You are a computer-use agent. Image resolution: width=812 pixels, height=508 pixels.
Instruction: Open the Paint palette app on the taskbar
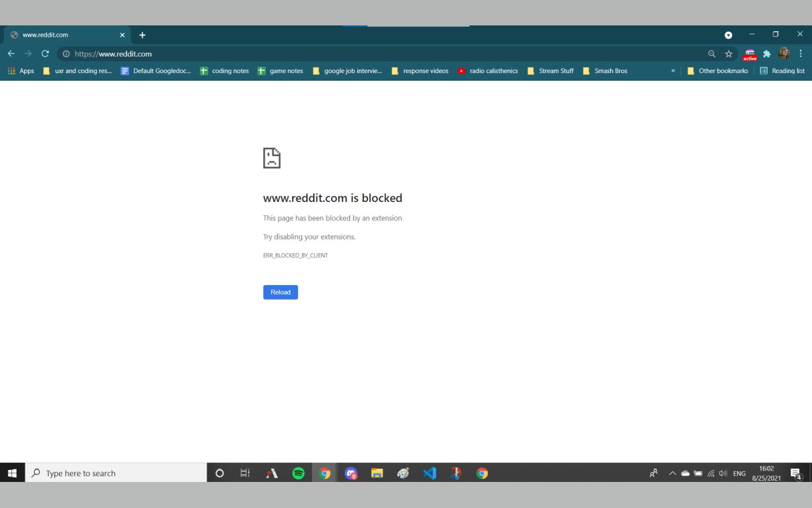point(403,473)
